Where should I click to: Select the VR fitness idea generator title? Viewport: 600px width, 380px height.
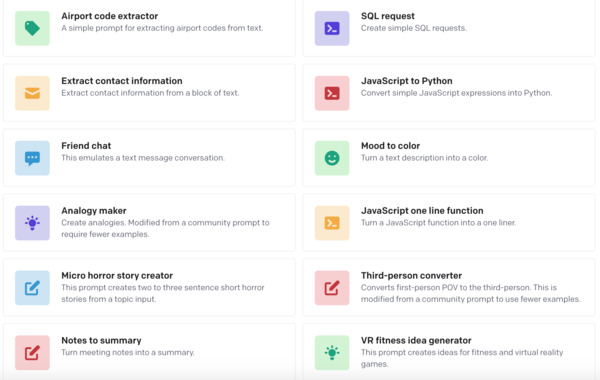(416, 341)
